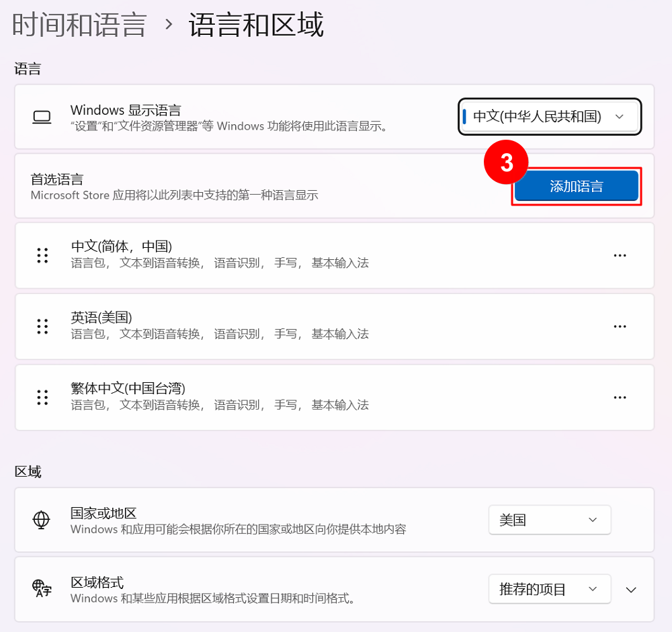Open the Windows 显示语言 dropdown
This screenshot has width=672, height=632.
click(x=550, y=117)
